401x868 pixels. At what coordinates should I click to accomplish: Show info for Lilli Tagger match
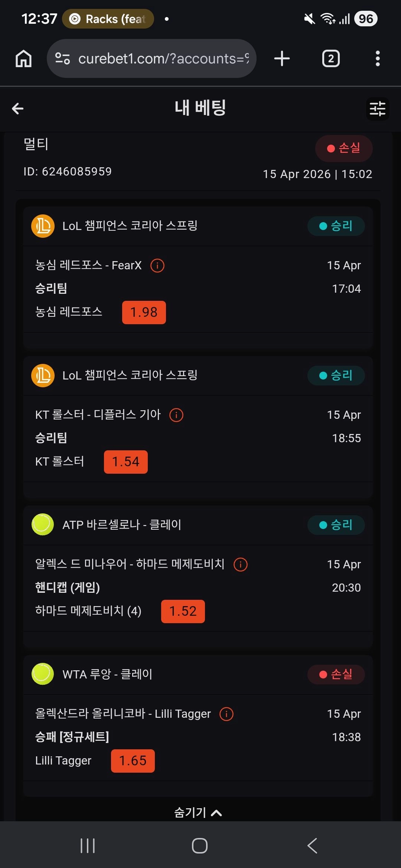[226, 714]
